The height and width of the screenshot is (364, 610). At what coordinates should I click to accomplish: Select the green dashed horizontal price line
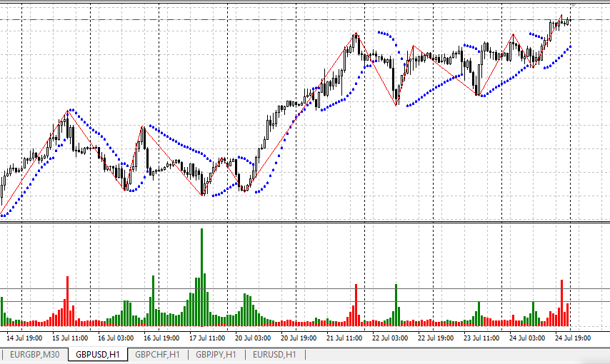click(305, 19)
